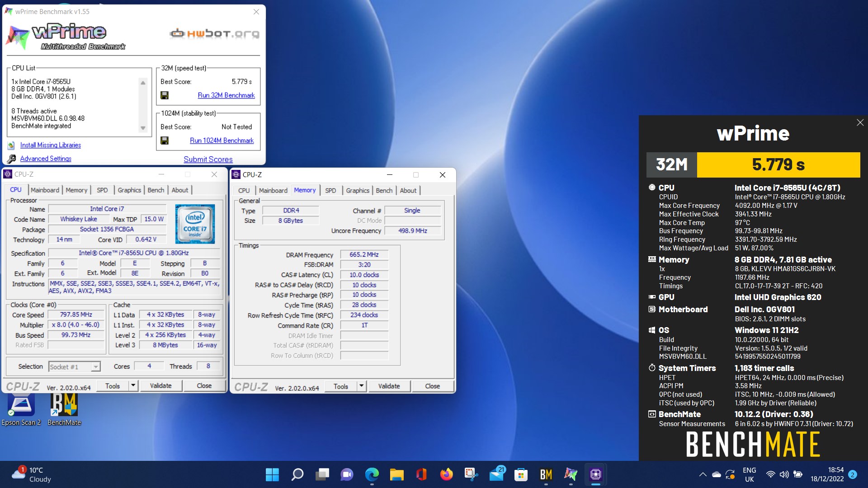Click the Advanced Settings wrench icon
The image size is (868, 488).
[11, 159]
